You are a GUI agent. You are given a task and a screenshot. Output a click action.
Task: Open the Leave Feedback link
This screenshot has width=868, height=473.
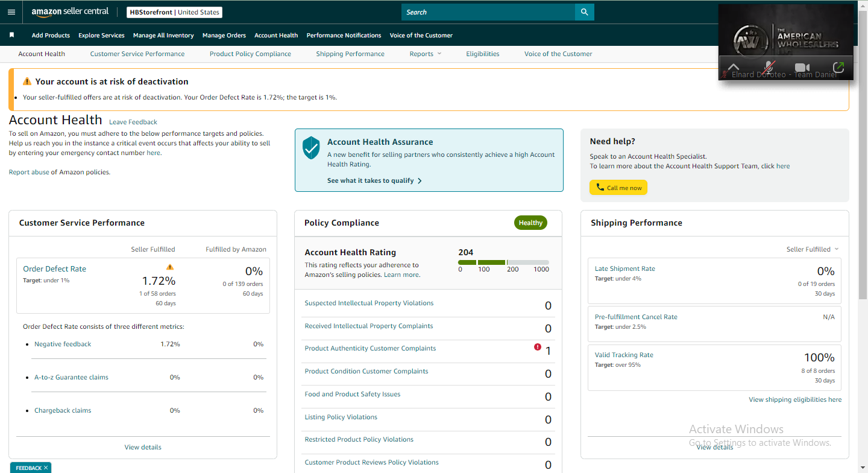click(133, 122)
